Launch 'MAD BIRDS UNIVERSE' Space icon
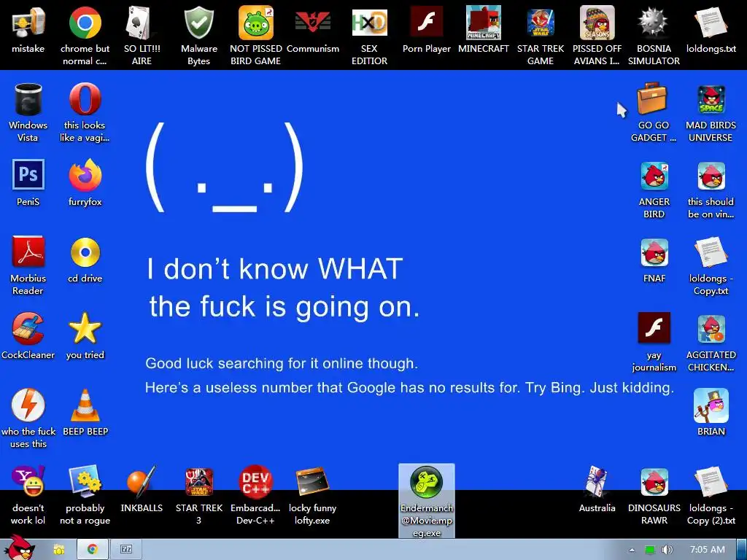The width and height of the screenshot is (747, 560). [711, 112]
